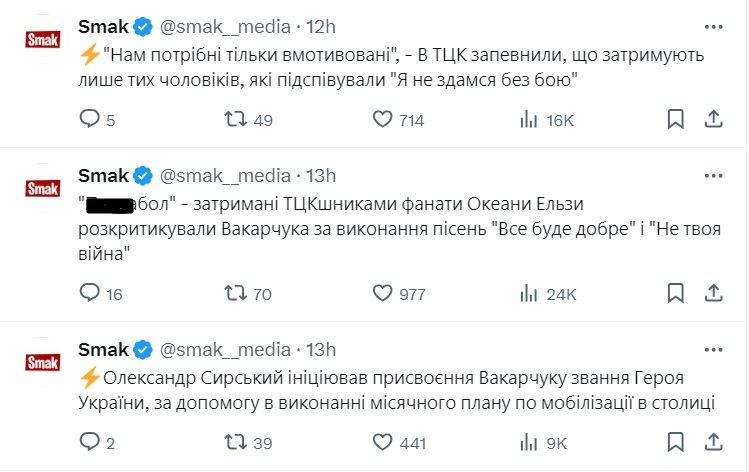Open more options on the second tweet
This screenshot has width=749, height=472.
[x=713, y=176]
